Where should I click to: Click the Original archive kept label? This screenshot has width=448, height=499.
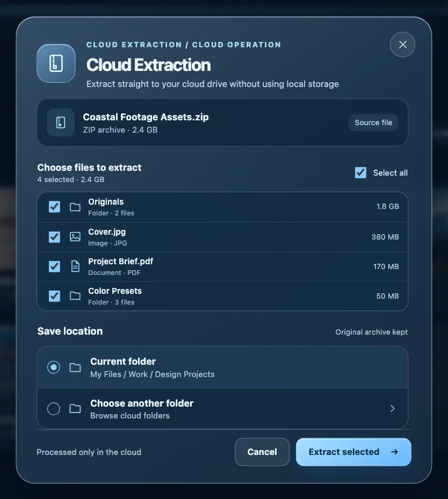371,332
